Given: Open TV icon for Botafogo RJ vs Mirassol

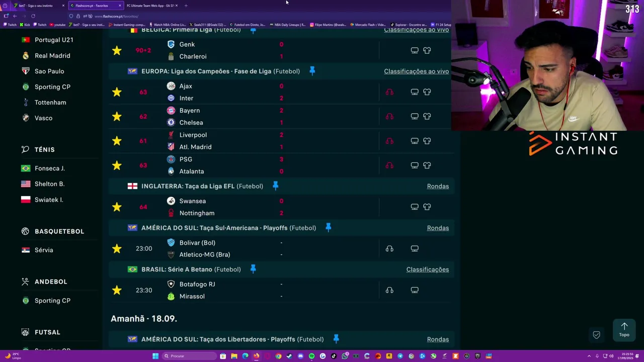Looking at the screenshot, I should tap(415, 290).
